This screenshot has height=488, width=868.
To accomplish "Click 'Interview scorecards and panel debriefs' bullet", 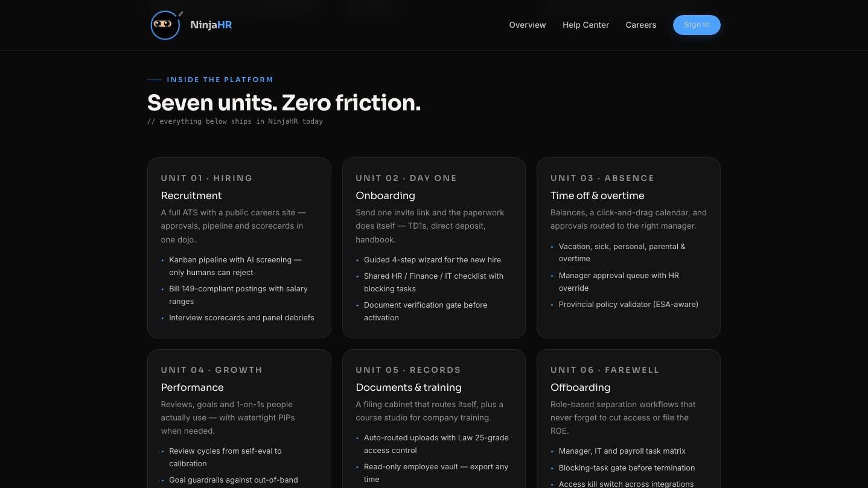I will tap(239, 317).
